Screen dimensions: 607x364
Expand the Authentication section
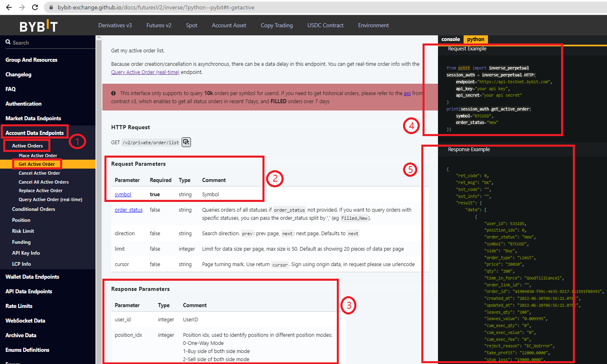[24, 104]
